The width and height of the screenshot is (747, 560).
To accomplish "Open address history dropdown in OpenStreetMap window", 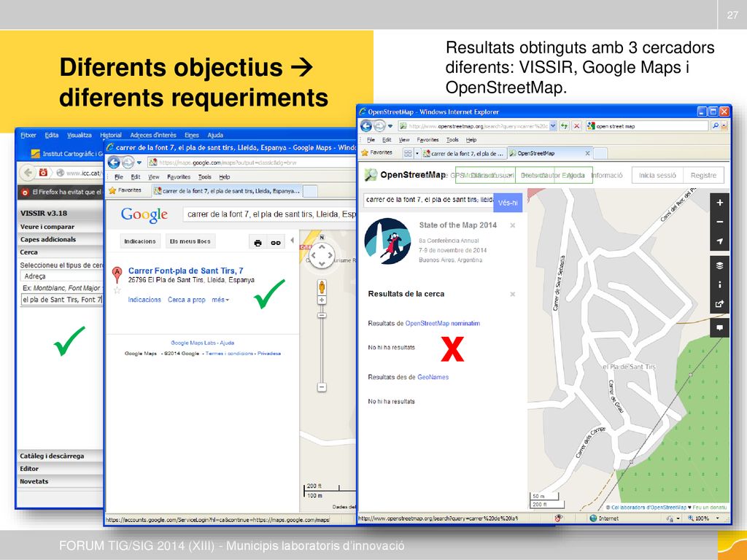I will click(553, 126).
